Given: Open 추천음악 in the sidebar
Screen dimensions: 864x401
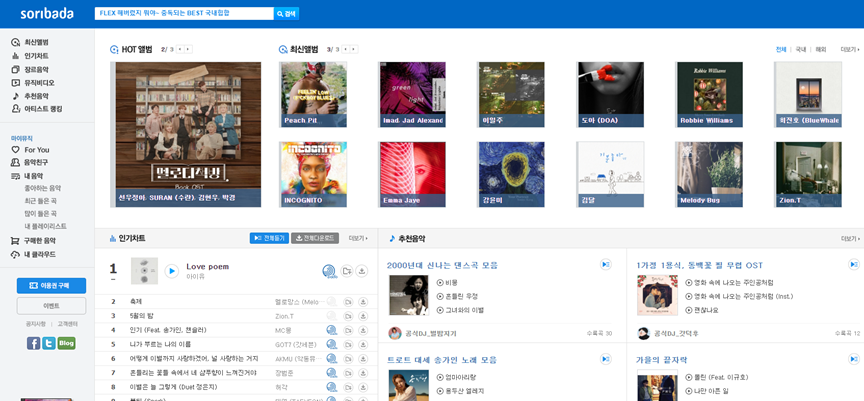Looking at the screenshot, I should [36, 96].
